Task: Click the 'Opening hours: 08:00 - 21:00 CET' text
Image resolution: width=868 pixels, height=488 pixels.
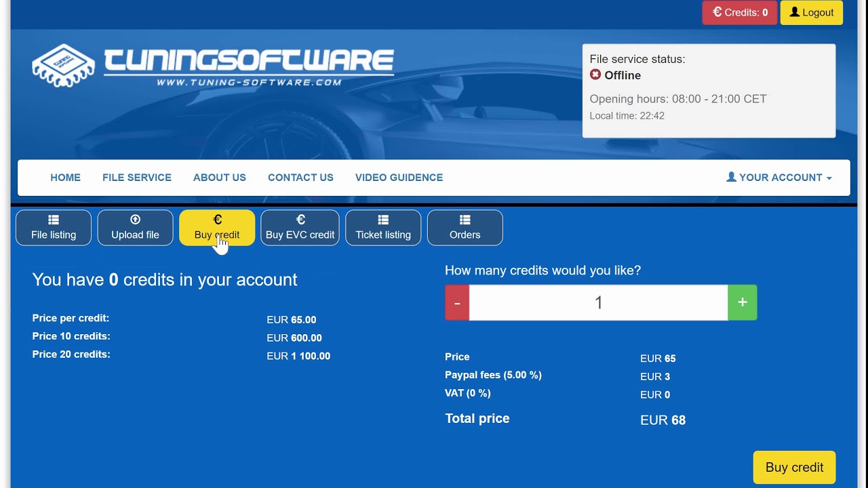Action: click(x=678, y=99)
